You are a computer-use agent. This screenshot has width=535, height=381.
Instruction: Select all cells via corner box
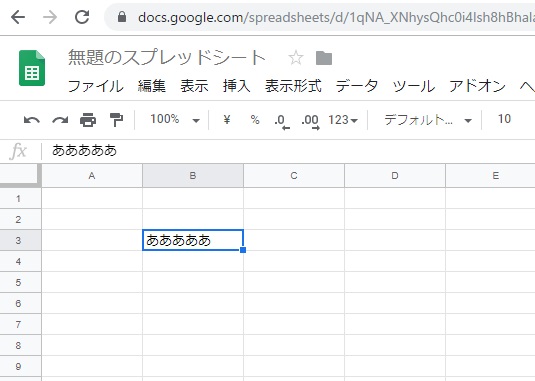pos(20,176)
